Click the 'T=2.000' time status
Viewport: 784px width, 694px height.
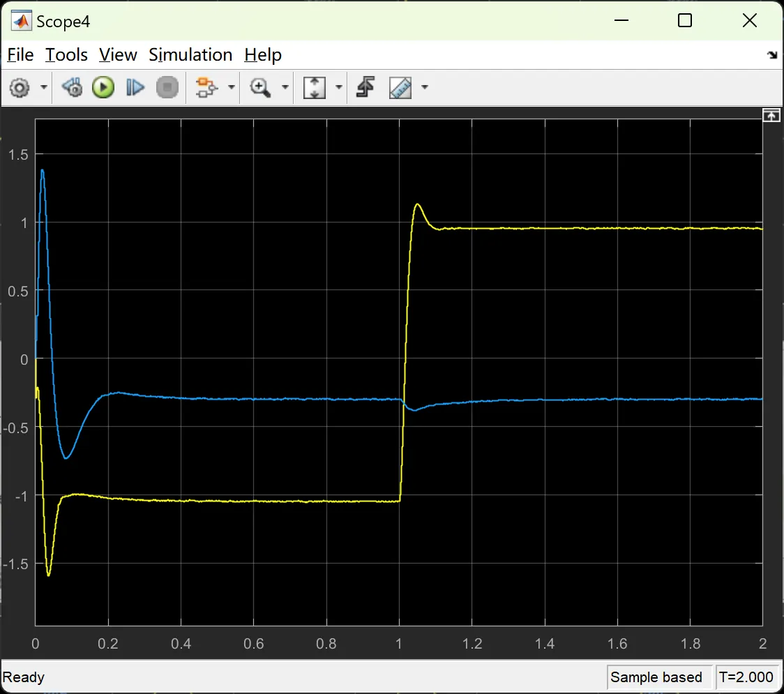coord(746,677)
